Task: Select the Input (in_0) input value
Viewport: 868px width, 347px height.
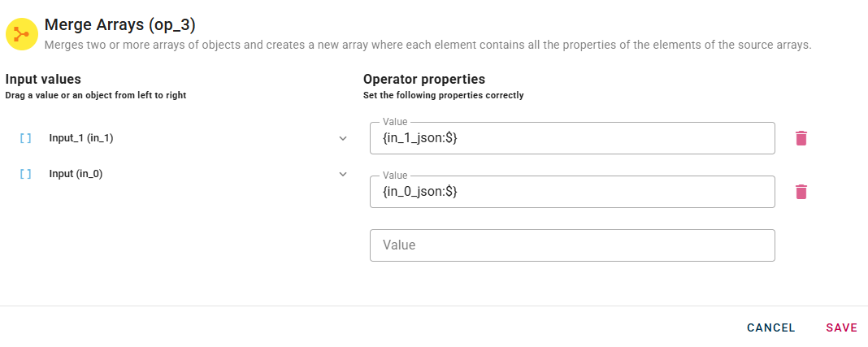Action: coord(76,174)
